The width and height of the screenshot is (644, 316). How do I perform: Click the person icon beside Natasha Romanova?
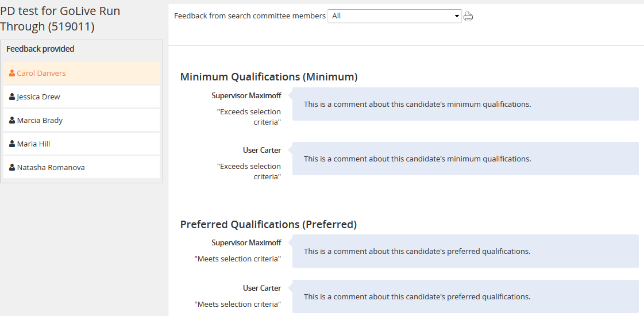point(12,168)
